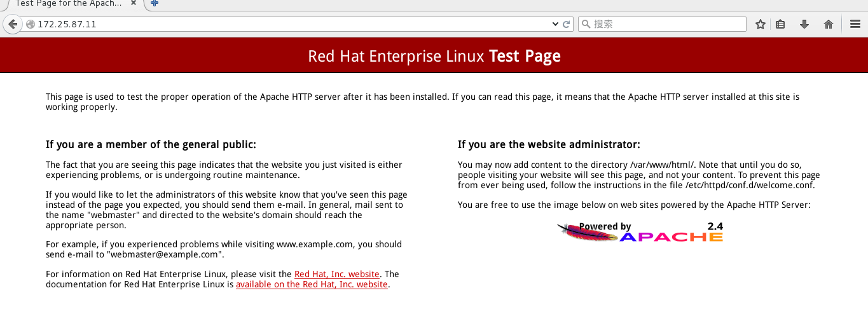Click the magnifier icon in search box
This screenshot has height=328, width=868.
pyautogui.click(x=586, y=24)
